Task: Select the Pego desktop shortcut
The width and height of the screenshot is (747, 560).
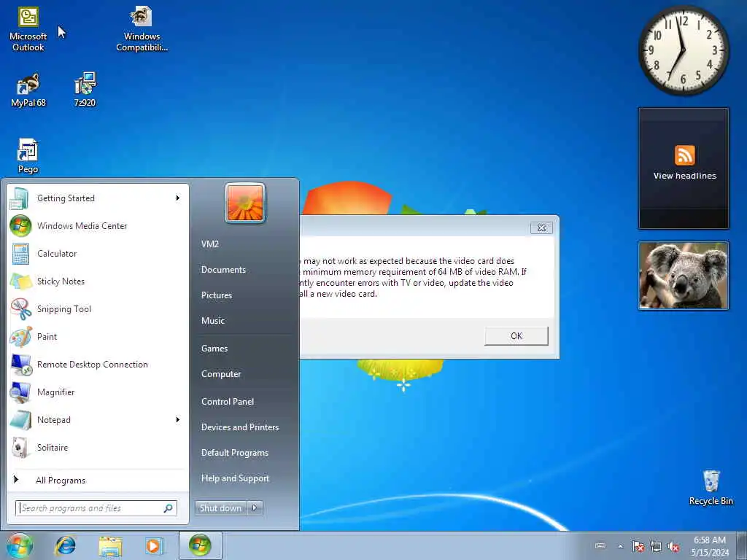Action: [x=28, y=156]
